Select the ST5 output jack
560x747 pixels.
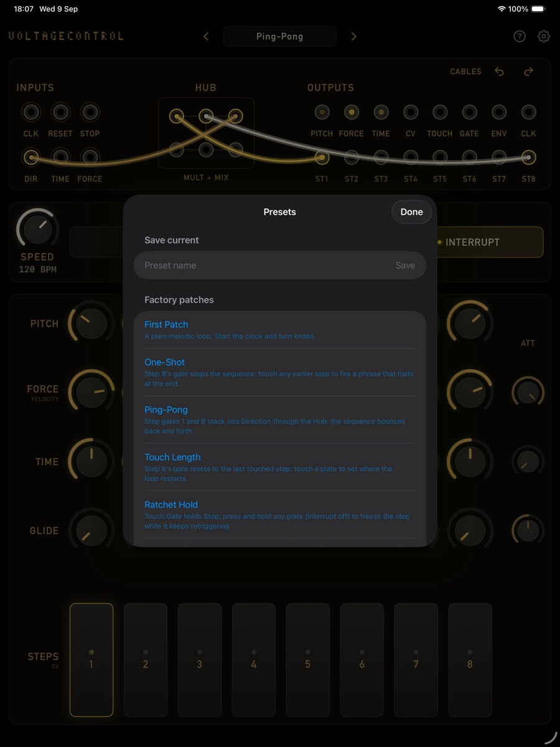(x=440, y=158)
